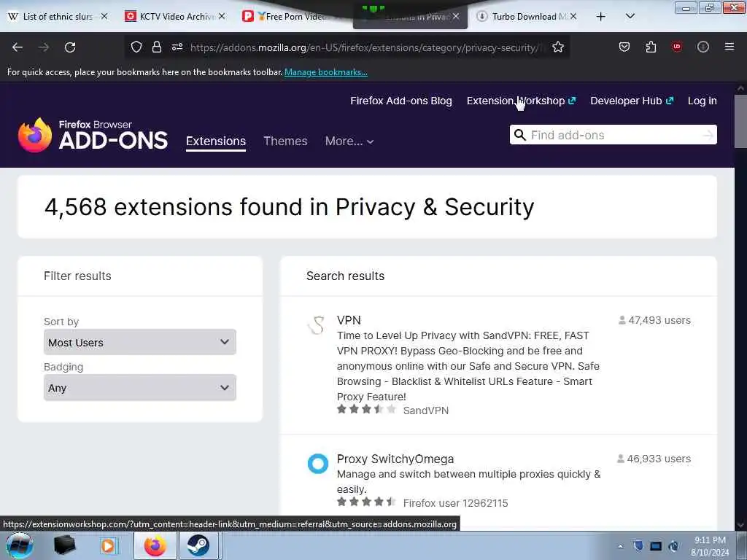This screenshot has height=560, width=747.
Task: Open uBlock Origin toolbar icon
Action: [676, 47]
